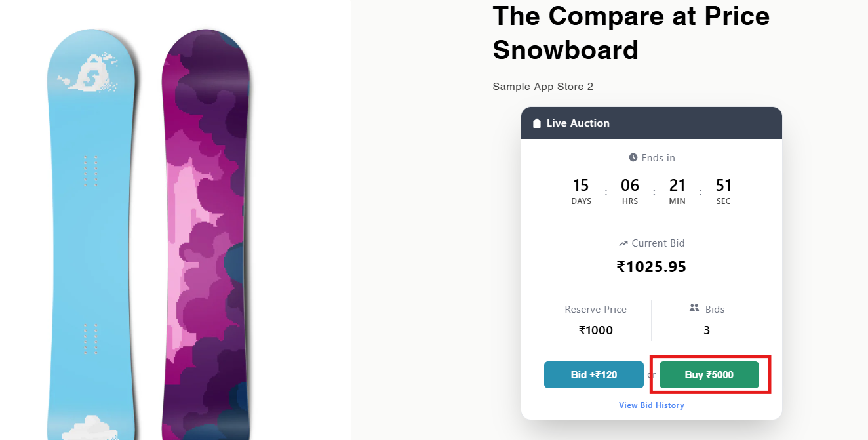The width and height of the screenshot is (868, 440).
Task: Click the current bid amount ₹1025.95
Action: [651, 267]
